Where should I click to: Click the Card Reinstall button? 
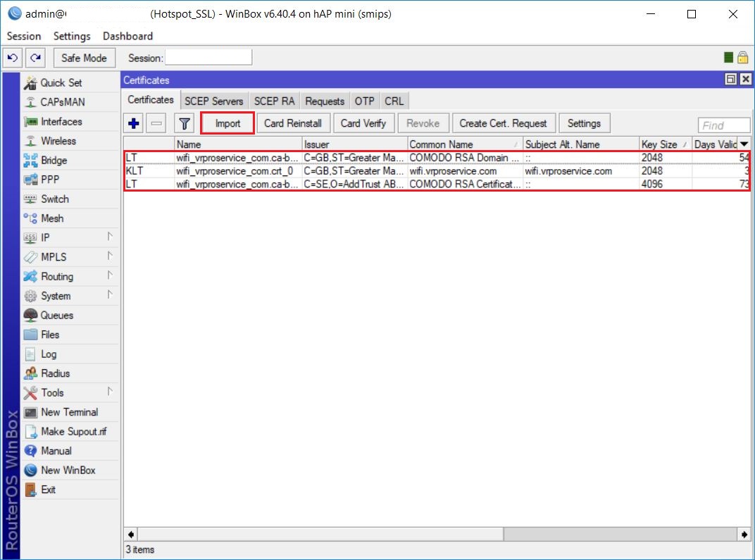[293, 123]
